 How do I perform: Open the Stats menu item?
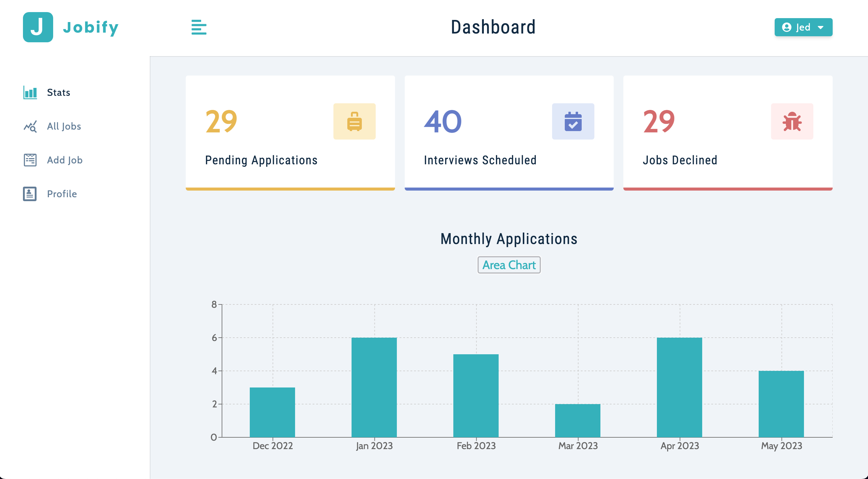(x=59, y=92)
